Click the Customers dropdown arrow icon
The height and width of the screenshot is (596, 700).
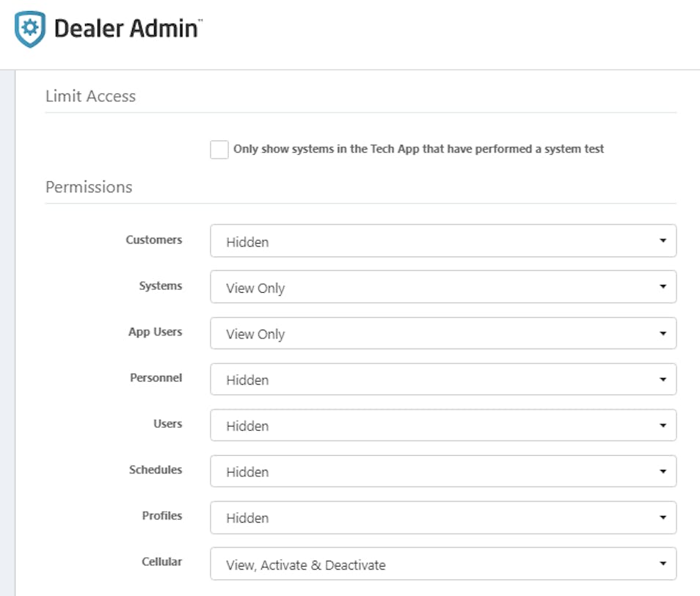point(663,241)
